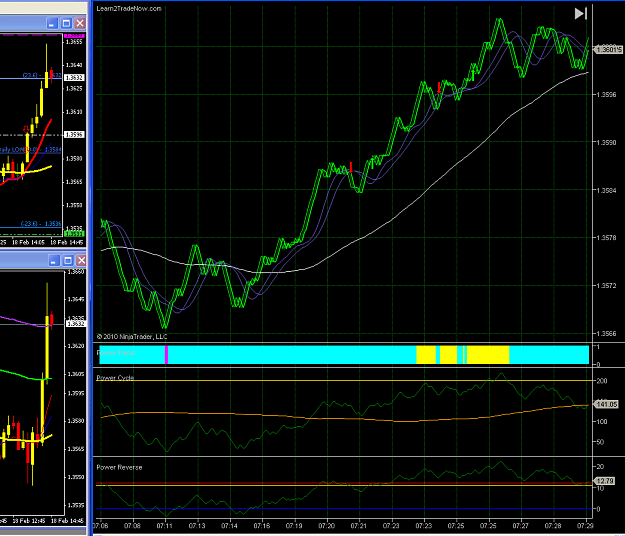This screenshot has width=625, height=536.
Task: Click the skip-to-end playback icon on chart
Action: 580,14
